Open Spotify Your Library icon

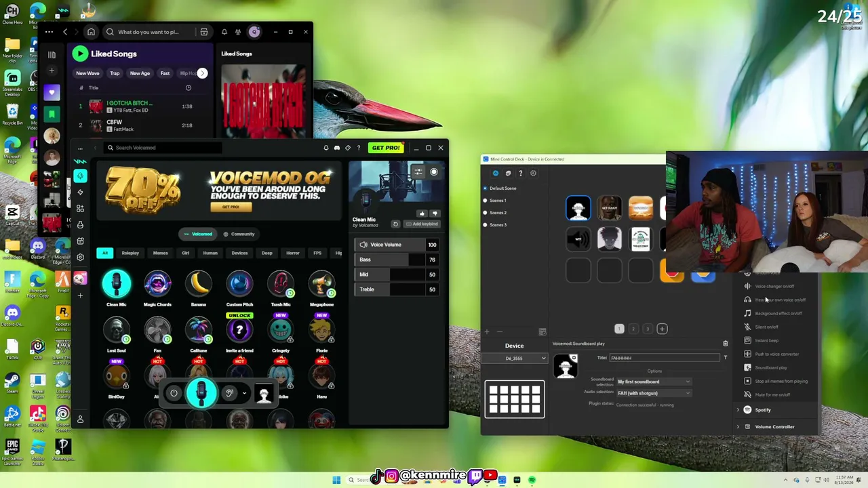click(52, 54)
